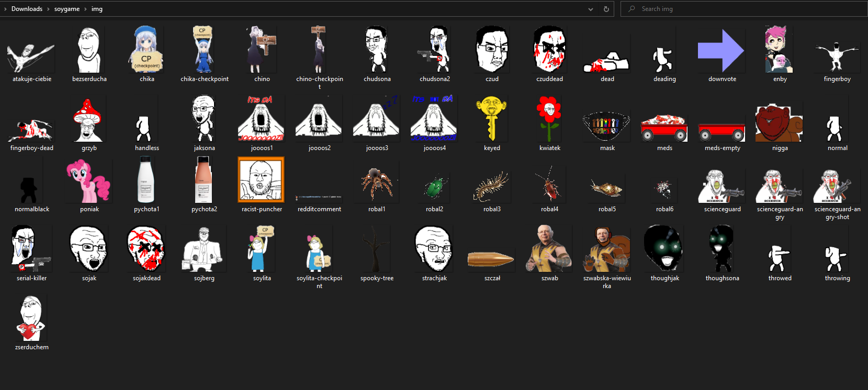Go to soygame folder in the breadcrumb
The image size is (868, 390).
coord(67,9)
